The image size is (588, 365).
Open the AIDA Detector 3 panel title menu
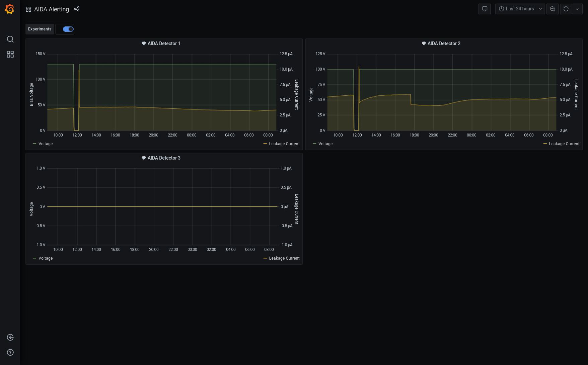click(164, 158)
